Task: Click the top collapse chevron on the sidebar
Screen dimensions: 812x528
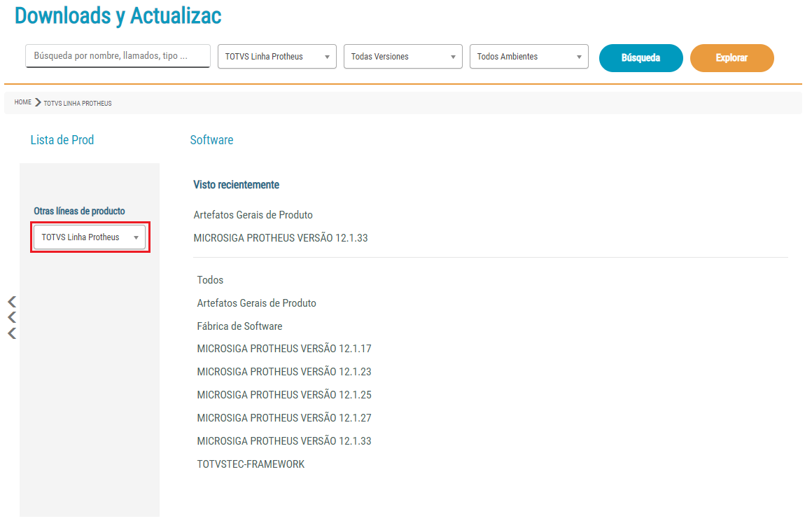Action: click(x=12, y=302)
